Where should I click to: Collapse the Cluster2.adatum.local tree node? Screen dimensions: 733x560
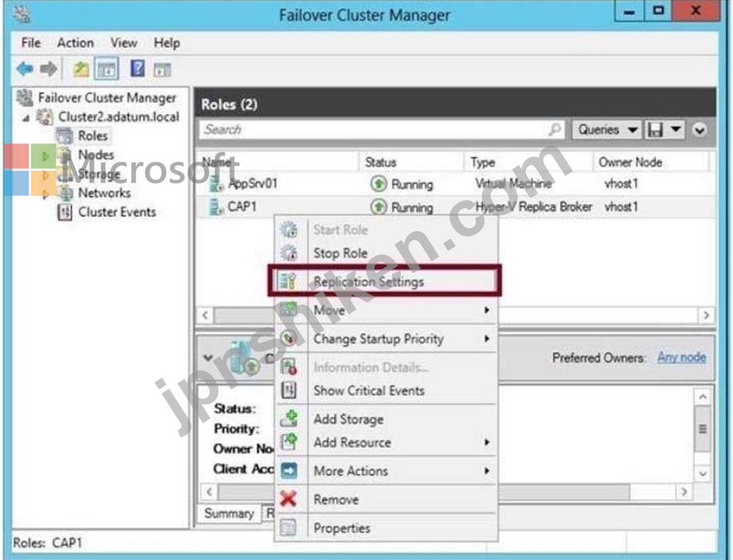click(x=26, y=118)
